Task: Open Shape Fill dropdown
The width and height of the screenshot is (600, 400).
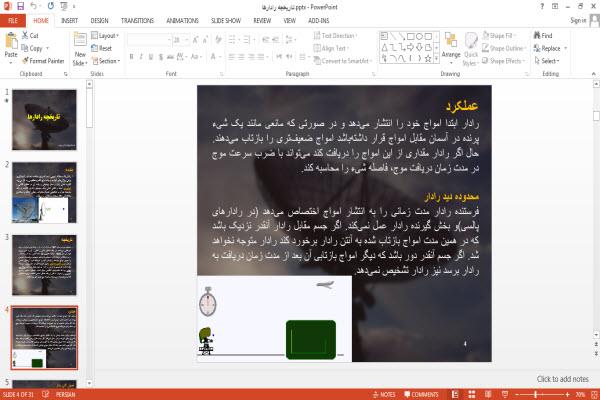Action: 499,35
